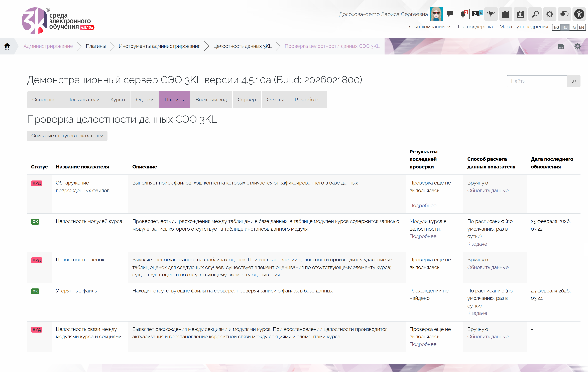Open the trophy achievements icon
The height and width of the screenshot is (372, 588).
click(491, 14)
